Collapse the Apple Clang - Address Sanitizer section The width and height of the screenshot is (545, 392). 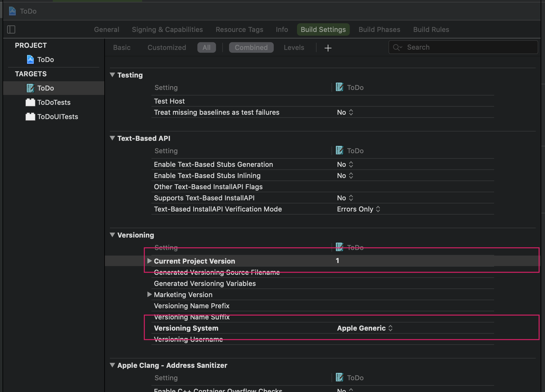(112, 365)
